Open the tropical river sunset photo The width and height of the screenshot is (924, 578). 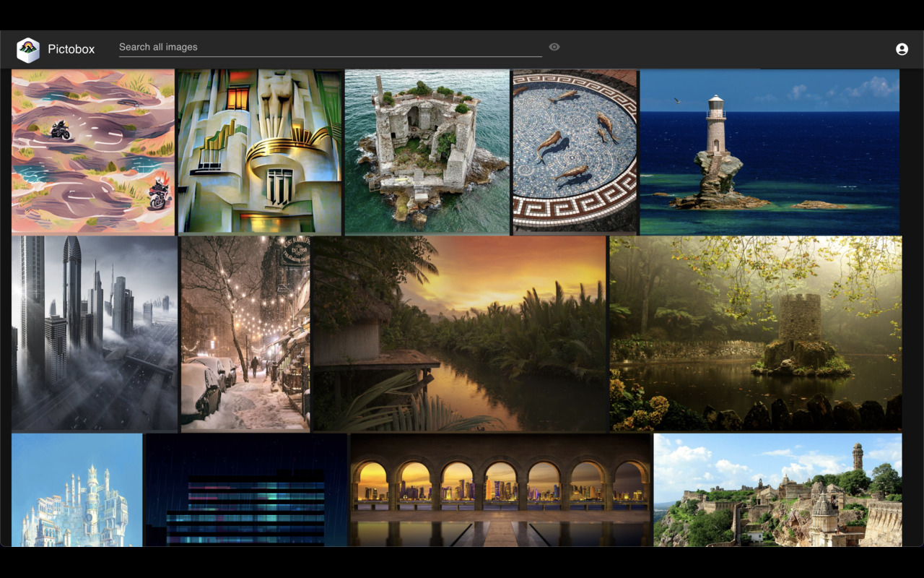pyautogui.click(x=460, y=333)
